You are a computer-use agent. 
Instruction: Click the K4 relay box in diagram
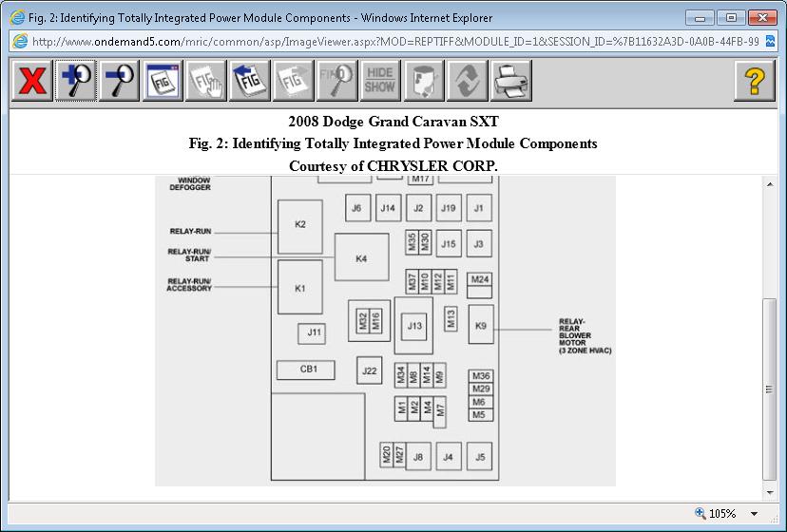coord(361,258)
